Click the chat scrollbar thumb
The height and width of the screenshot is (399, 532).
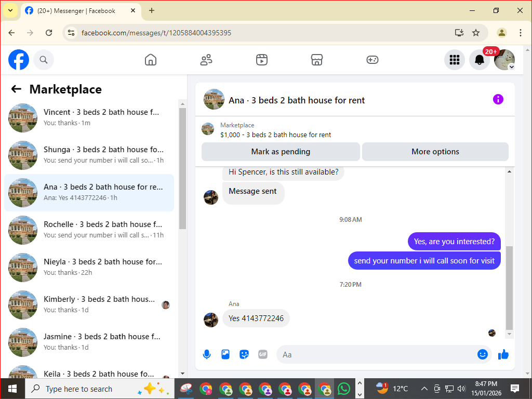point(509,288)
